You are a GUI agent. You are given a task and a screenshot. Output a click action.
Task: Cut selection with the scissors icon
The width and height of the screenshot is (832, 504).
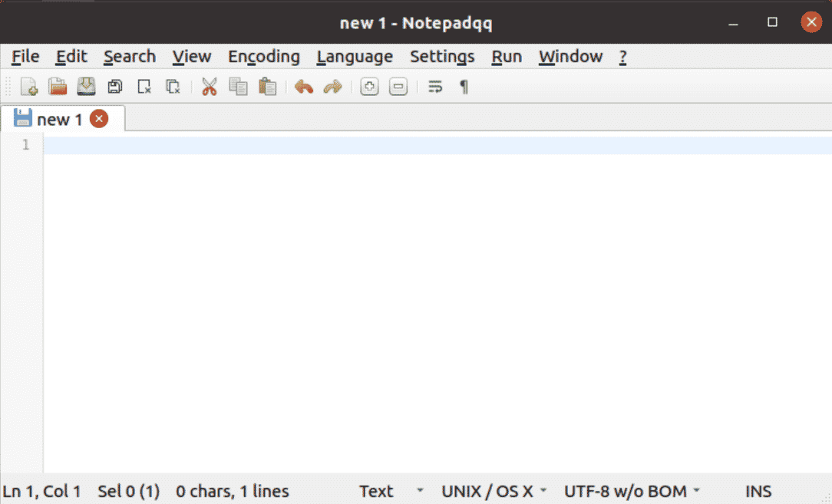209,87
